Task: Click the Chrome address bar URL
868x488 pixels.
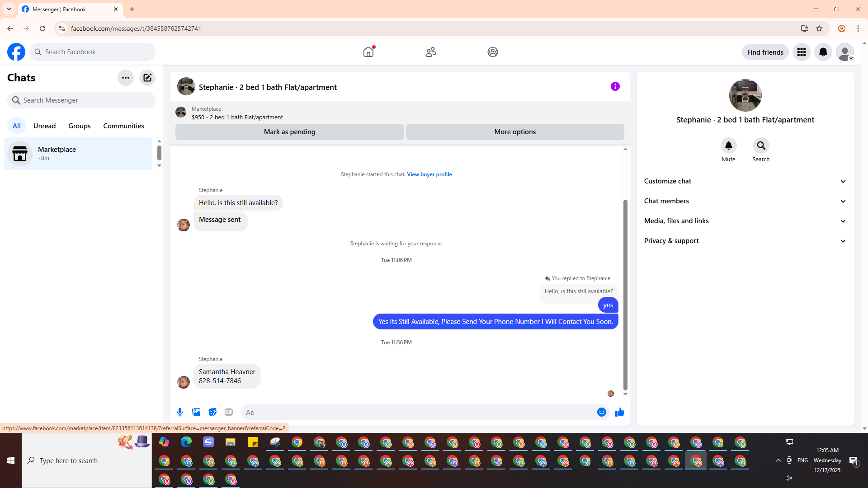Action: 136,28
